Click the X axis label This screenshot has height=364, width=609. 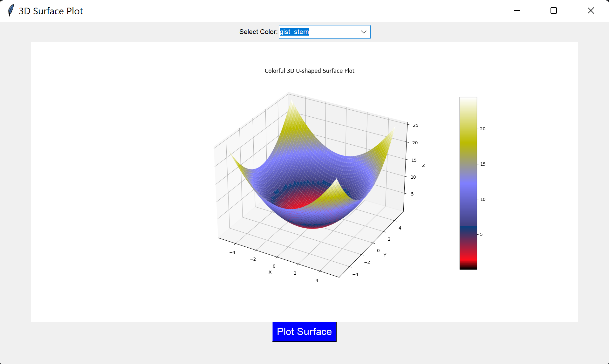coord(270,272)
